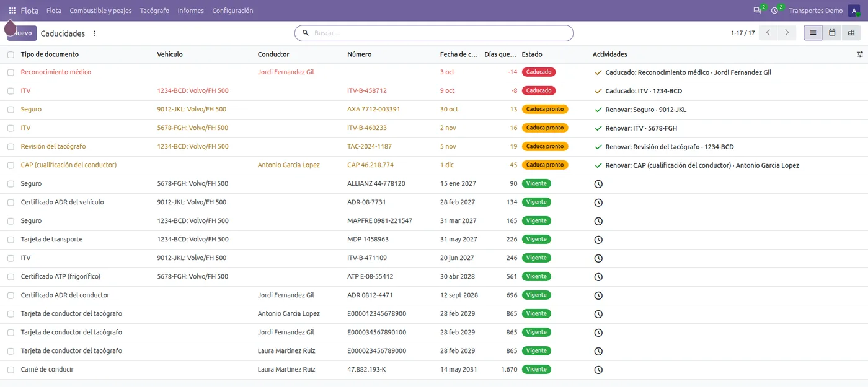This screenshot has width=868, height=387.
Task: Click activity checkmark for Reconocimiento médico
Action: 598,72
